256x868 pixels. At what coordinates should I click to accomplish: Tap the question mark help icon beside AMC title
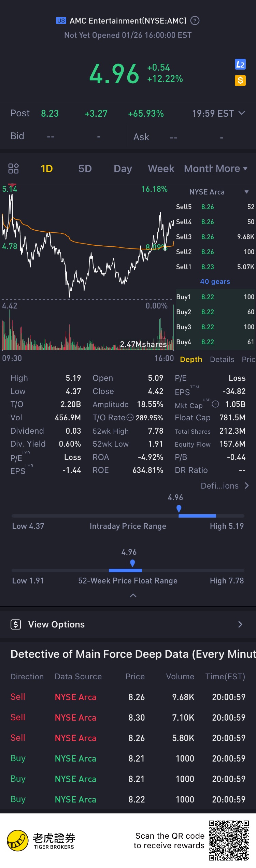point(195,21)
